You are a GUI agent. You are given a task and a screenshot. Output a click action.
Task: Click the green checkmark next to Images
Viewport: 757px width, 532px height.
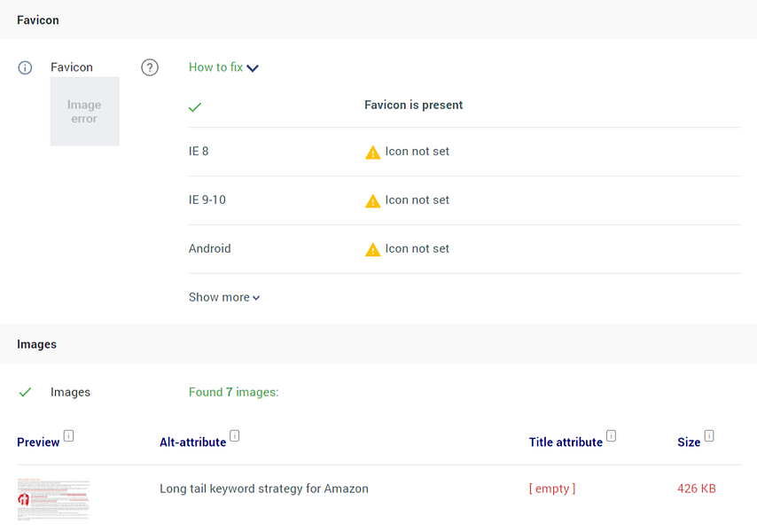[25, 391]
